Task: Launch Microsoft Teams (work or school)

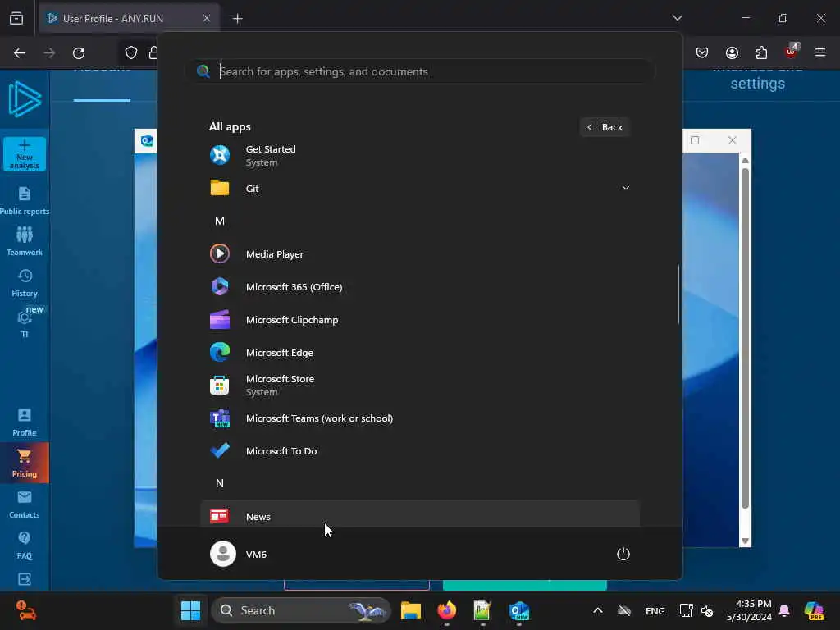Action: pos(420,418)
